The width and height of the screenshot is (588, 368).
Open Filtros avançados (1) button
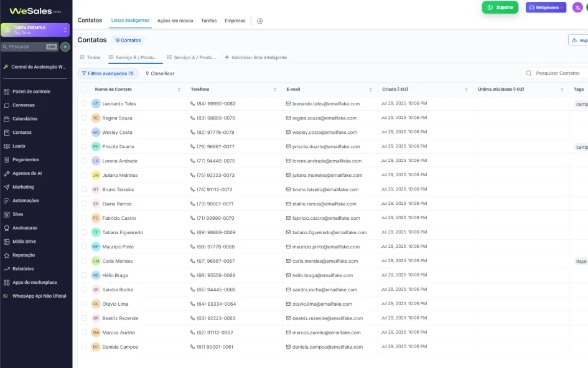108,73
